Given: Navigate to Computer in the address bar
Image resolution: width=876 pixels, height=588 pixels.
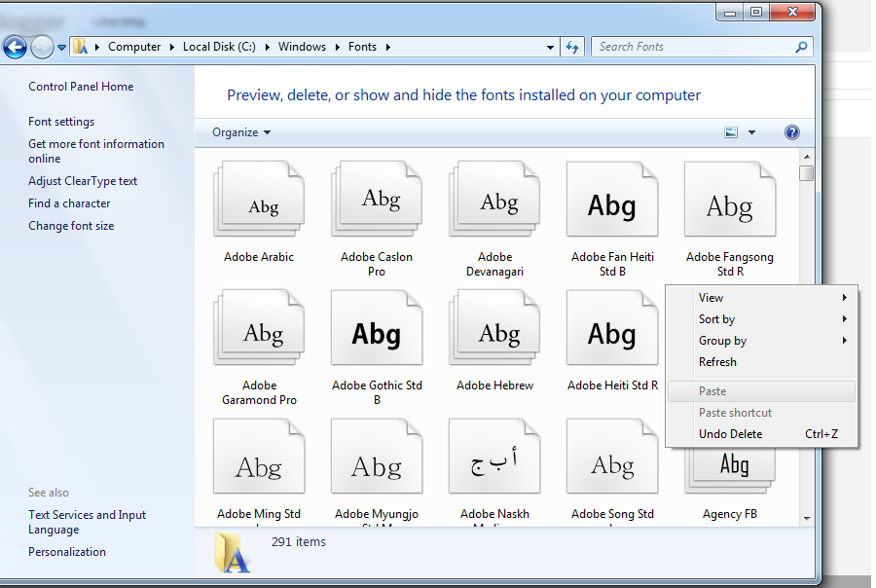Looking at the screenshot, I should (134, 47).
